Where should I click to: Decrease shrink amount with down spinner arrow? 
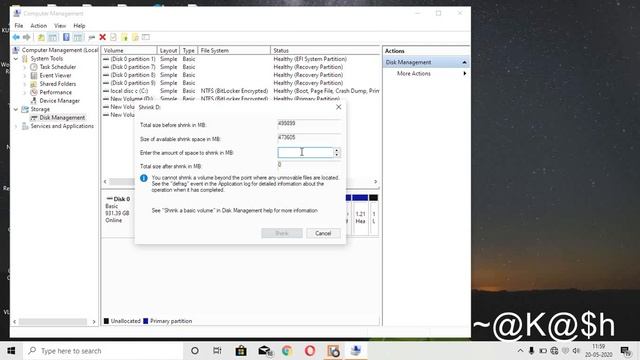coord(337,155)
